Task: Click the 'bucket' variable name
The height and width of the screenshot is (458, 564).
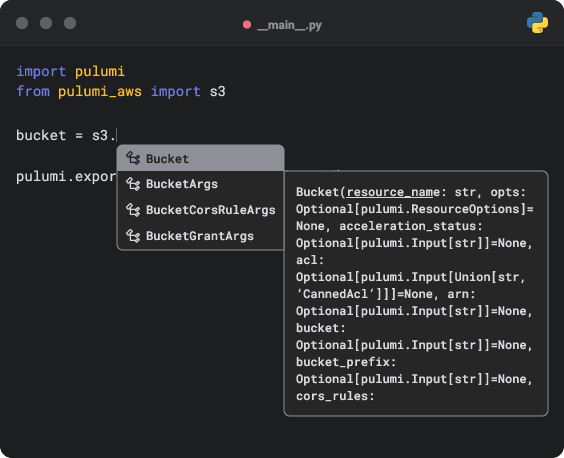Action: pyautogui.click(x=41, y=136)
